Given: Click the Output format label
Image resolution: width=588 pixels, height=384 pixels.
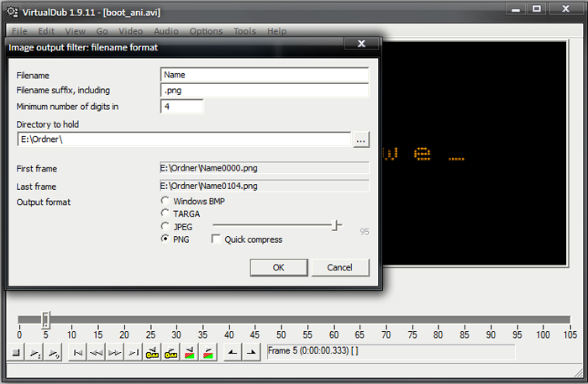Looking at the screenshot, I should tap(44, 203).
